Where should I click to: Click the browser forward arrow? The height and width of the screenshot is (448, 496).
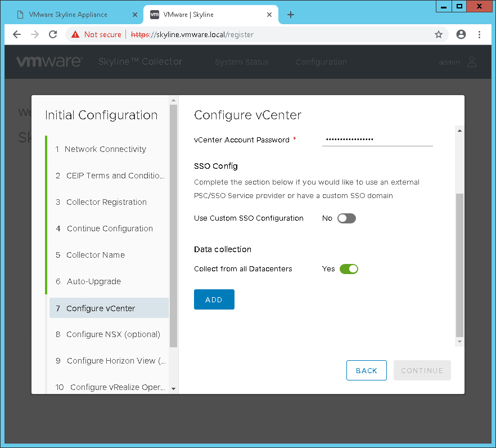click(35, 34)
